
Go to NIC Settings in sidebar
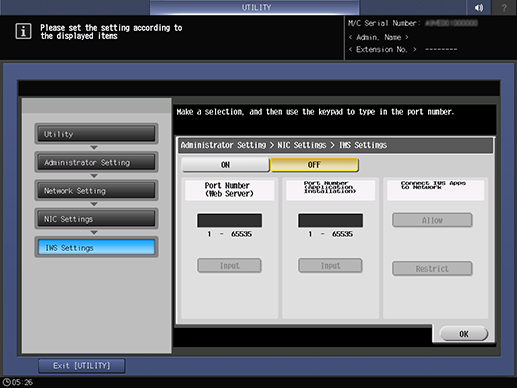click(96, 219)
